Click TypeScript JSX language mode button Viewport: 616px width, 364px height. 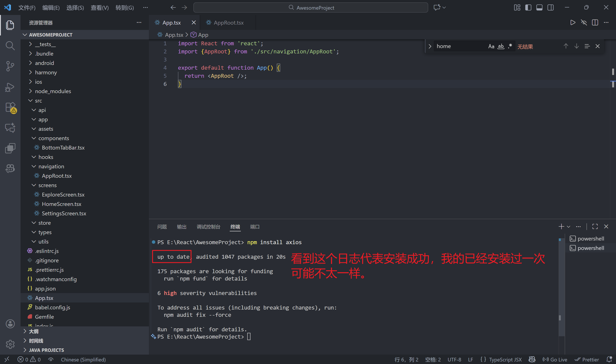tap(505, 360)
